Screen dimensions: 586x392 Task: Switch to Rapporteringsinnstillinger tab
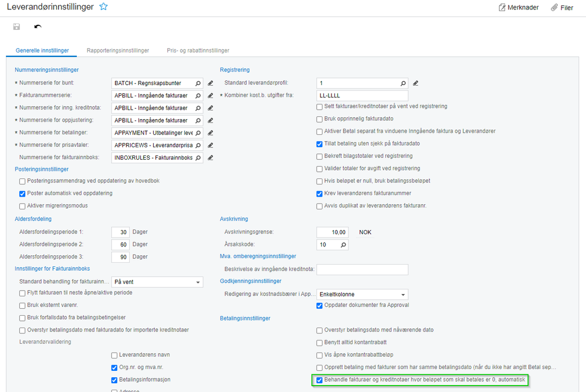118,50
